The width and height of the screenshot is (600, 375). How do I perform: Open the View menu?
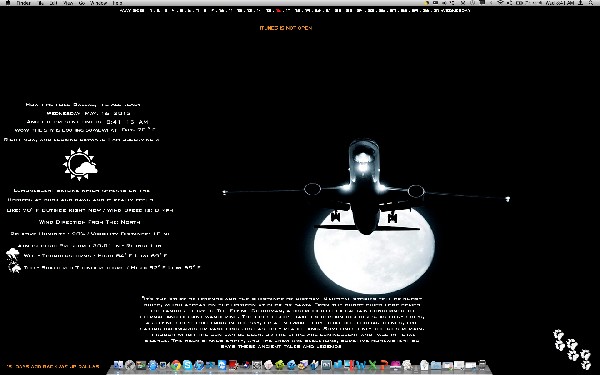68,2
